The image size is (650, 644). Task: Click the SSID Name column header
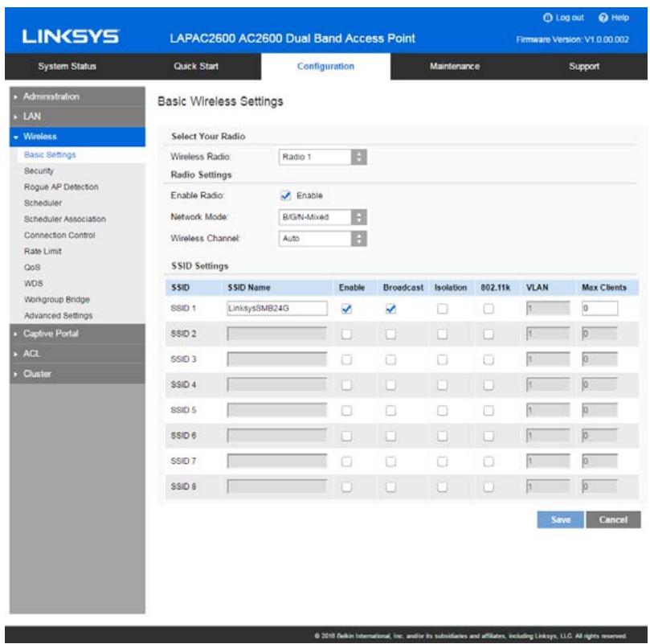pyautogui.click(x=249, y=288)
